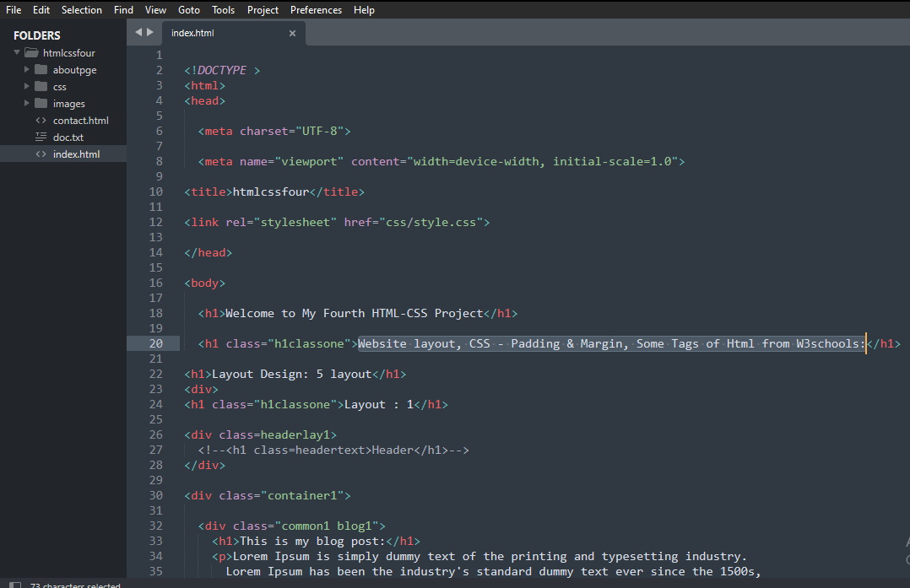Open the Help menu
The height and width of the screenshot is (588, 910).
click(365, 10)
